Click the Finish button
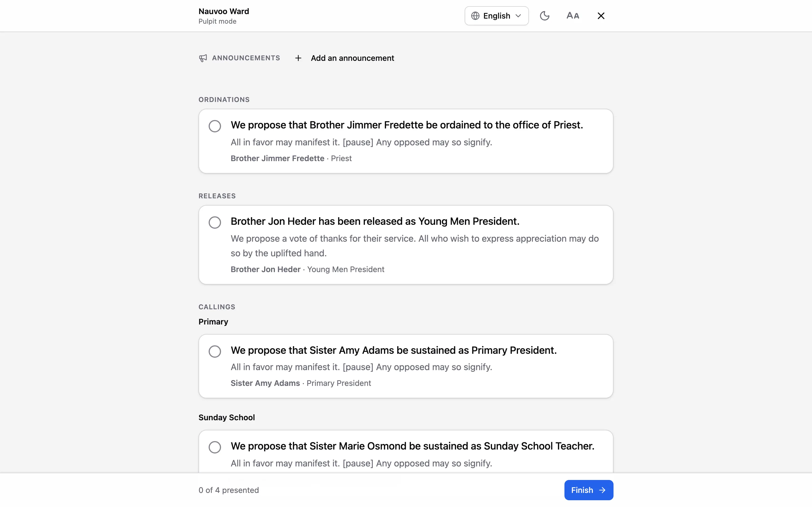The height and width of the screenshot is (507, 812). coord(588,490)
